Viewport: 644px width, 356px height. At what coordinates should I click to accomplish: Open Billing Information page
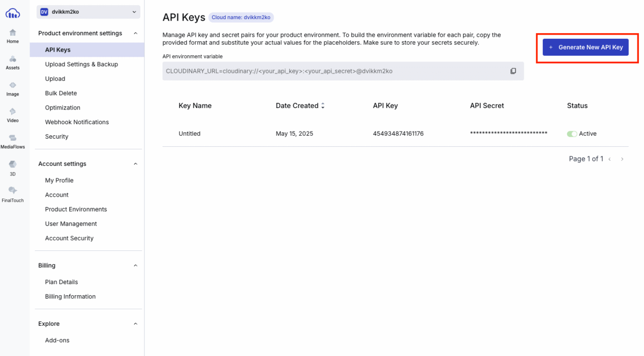70,297
